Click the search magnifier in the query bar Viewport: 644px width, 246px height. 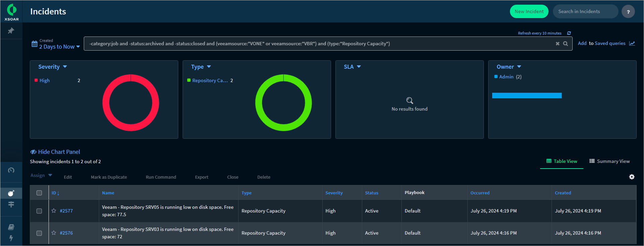coord(566,44)
